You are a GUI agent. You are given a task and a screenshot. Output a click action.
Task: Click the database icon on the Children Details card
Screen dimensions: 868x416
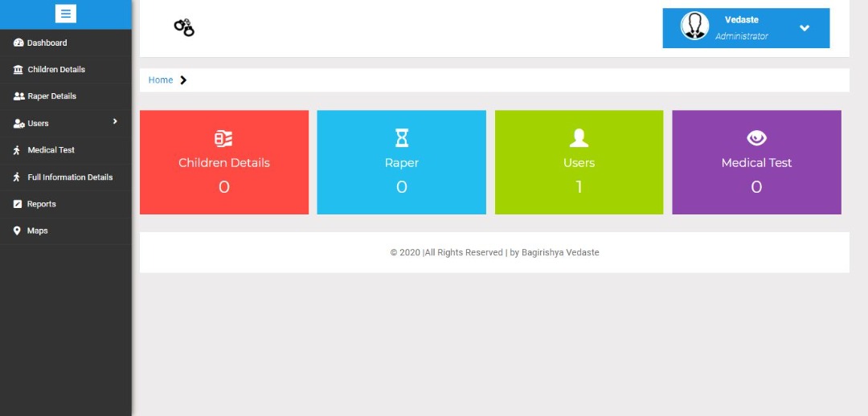[223, 138]
